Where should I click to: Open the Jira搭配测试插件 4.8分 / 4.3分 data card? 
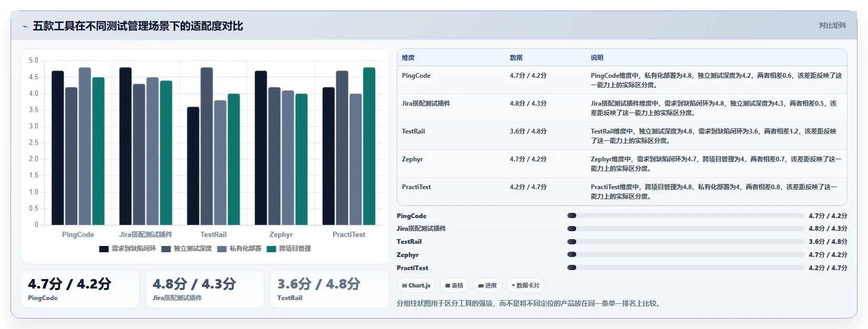coord(205,289)
